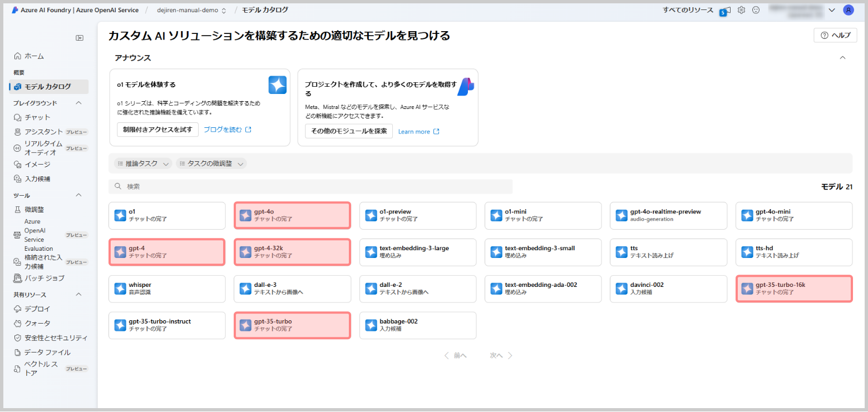
Task: Click the gpt-4-32k model icon
Action: coord(245,252)
